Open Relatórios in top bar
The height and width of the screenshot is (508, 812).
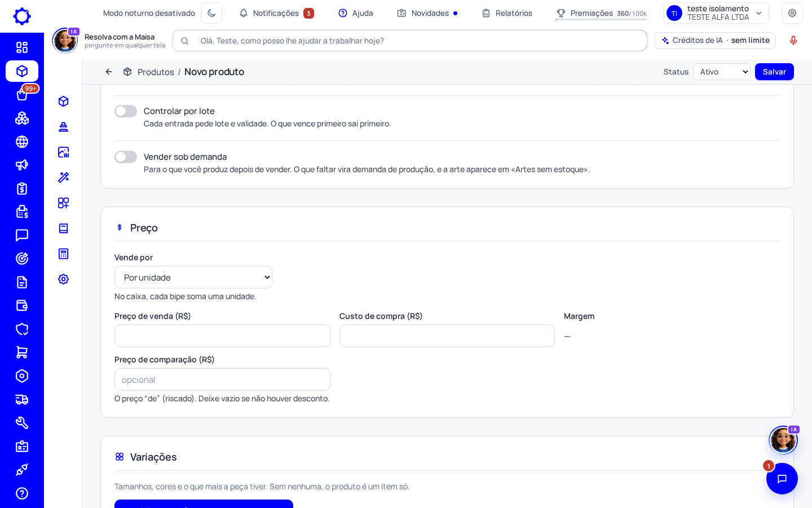tap(507, 13)
